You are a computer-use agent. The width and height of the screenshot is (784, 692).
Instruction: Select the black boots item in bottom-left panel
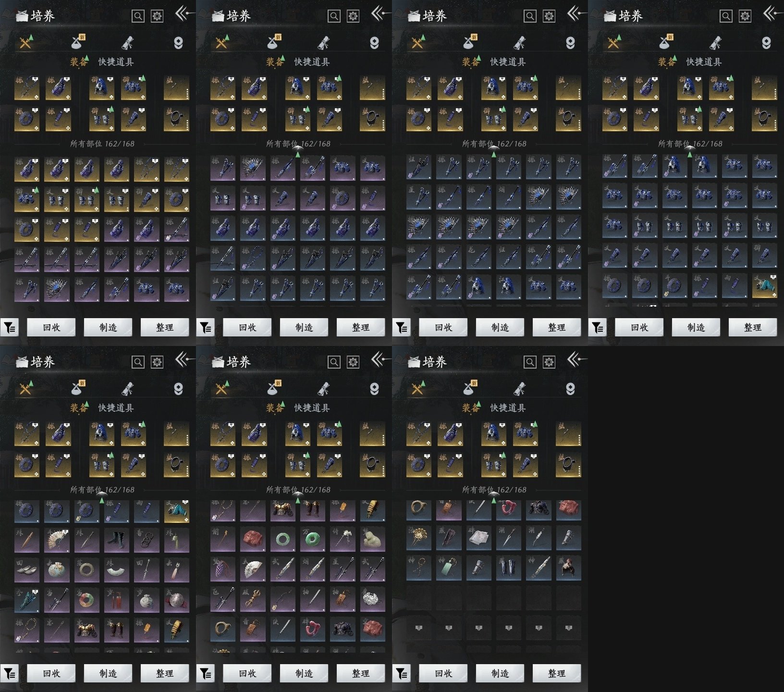117,539
